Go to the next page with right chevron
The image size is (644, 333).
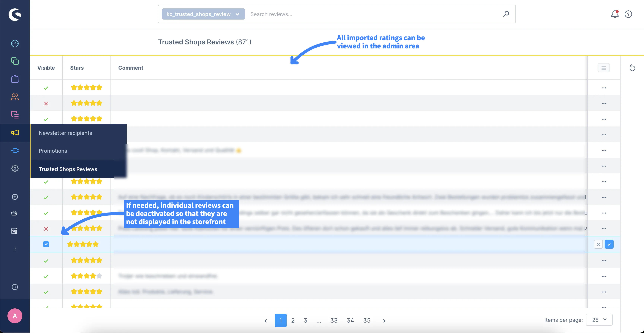tap(384, 321)
